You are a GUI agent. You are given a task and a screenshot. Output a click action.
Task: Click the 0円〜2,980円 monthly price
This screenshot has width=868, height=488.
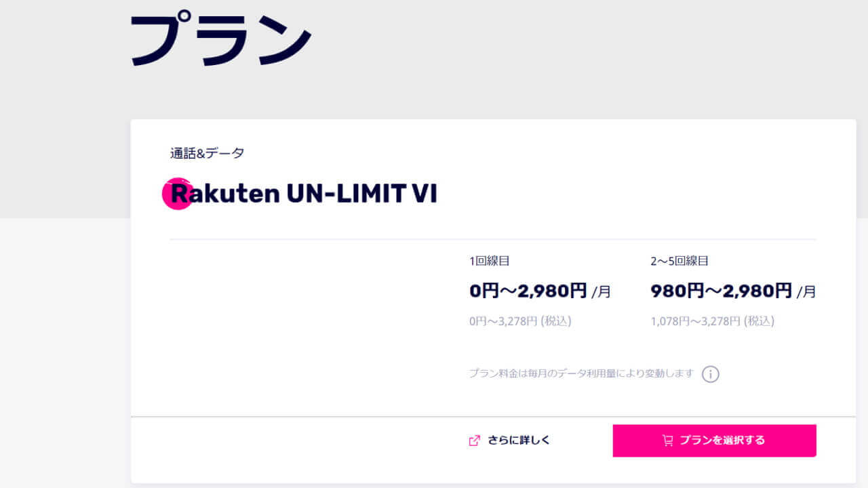click(528, 291)
